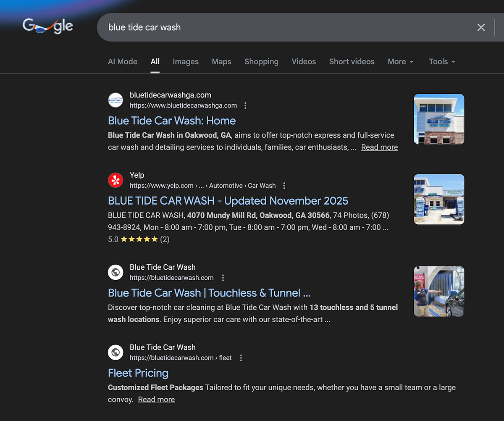Switch to Images tab
Viewport: 504px width, 421px height.
pos(186,61)
